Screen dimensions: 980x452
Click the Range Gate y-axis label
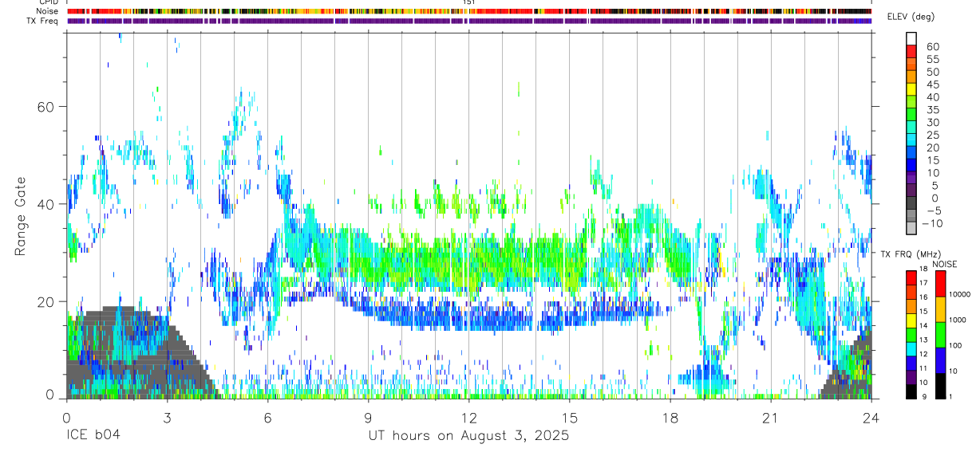coord(22,217)
